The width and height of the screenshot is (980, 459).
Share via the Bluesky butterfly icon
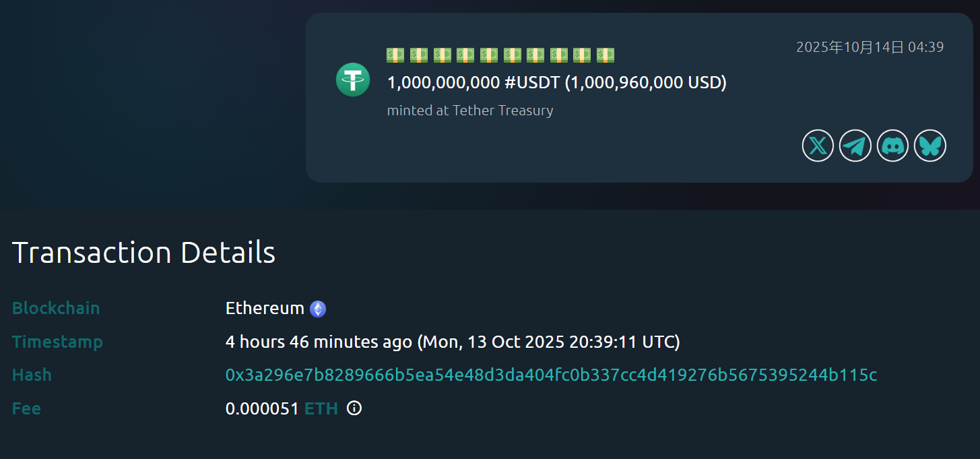(930, 146)
